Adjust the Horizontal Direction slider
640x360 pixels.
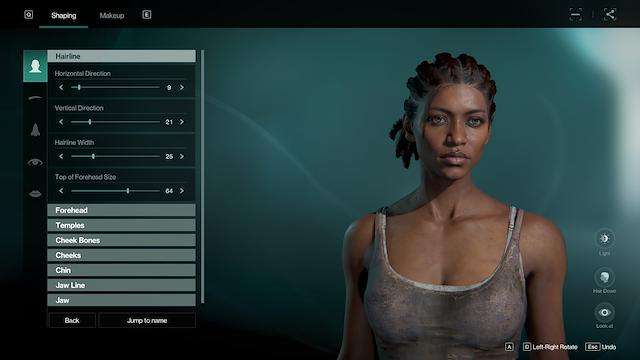click(116, 87)
